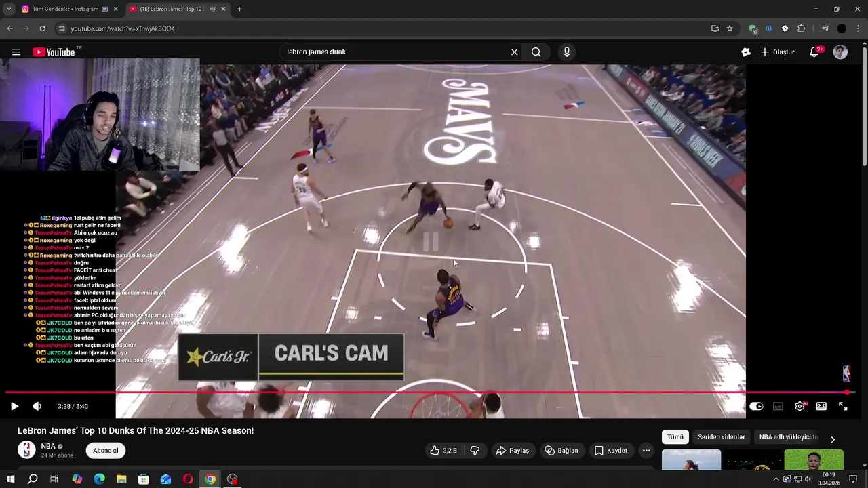Open the system tray volume control
Image resolution: width=868 pixels, height=488 pixels.
click(808, 479)
